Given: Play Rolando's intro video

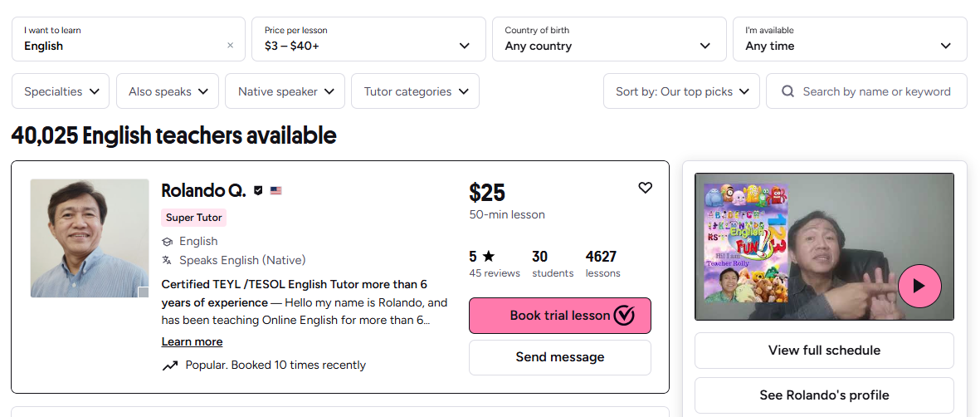Looking at the screenshot, I should [x=919, y=286].
